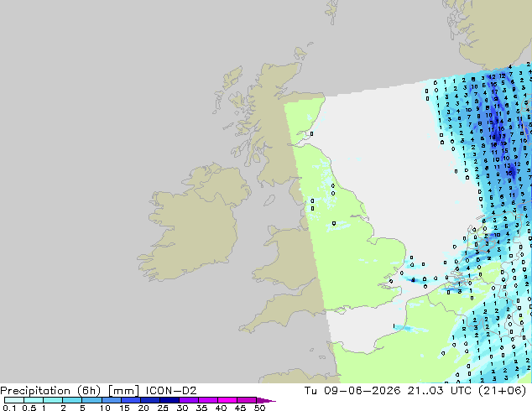532x411 pixels.
Task: Click the 0.1–0.5 mm lightest cyan legend swatch
Action: pos(14,400)
